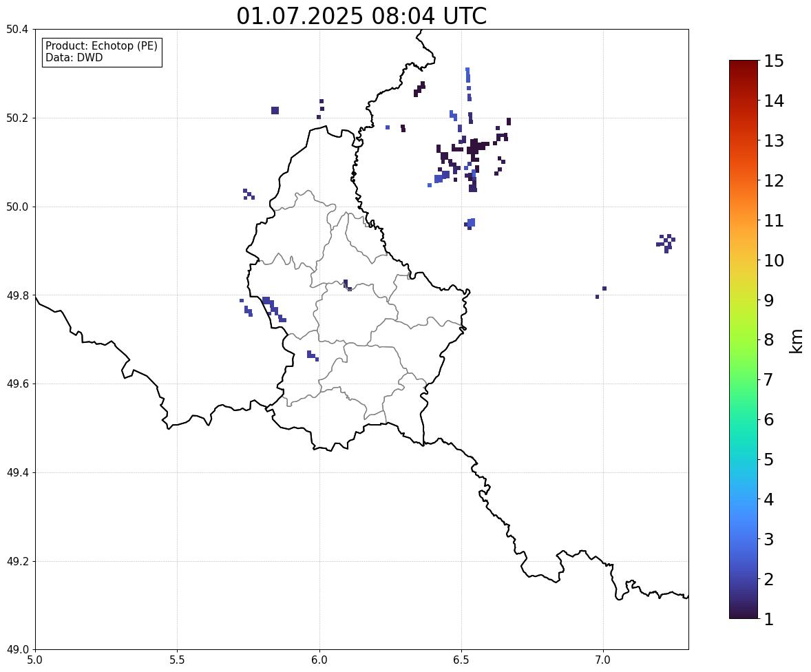Click the colorbar 'km' axis label
This screenshot has width=811, height=672.
(796, 341)
